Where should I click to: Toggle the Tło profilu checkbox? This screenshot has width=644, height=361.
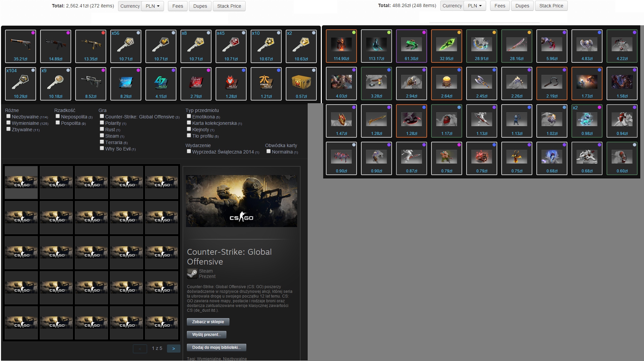(x=189, y=136)
